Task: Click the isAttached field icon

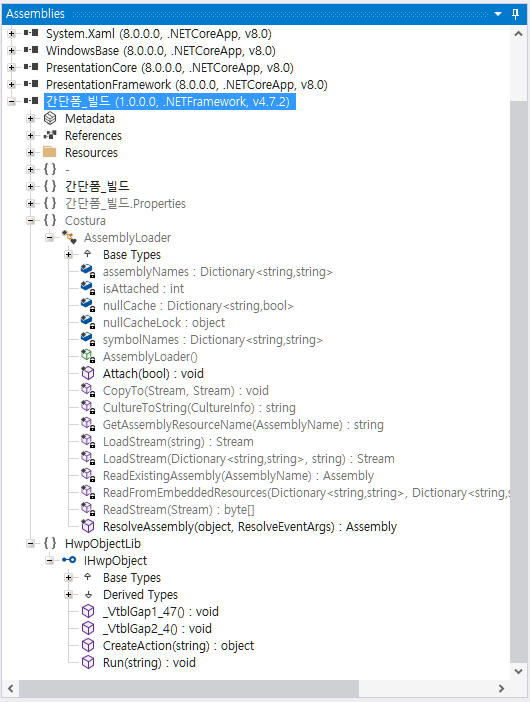Action: (88, 288)
